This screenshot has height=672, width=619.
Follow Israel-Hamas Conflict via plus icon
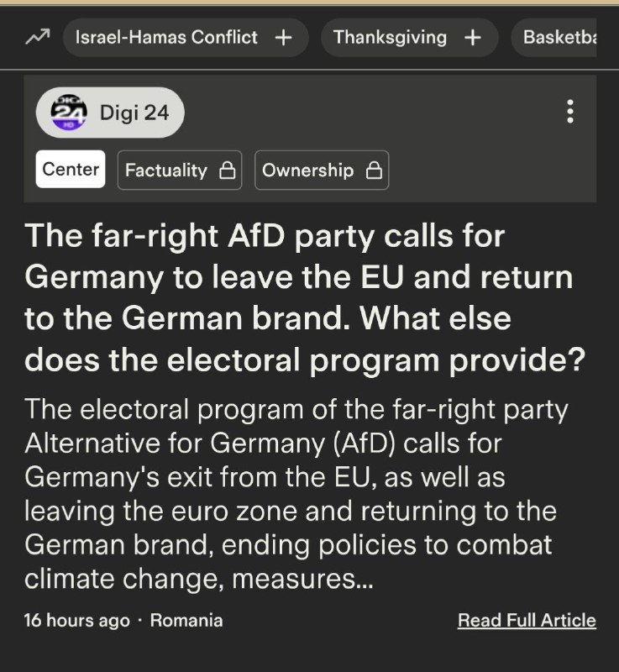point(284,38)
